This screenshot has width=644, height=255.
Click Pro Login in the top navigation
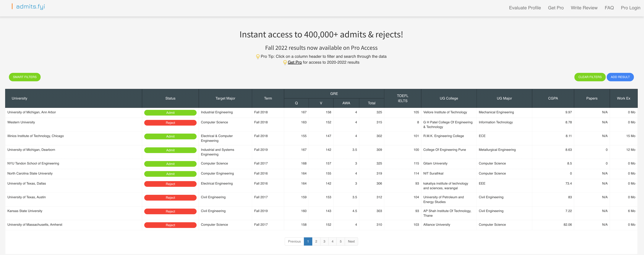(x=631, y=8)
